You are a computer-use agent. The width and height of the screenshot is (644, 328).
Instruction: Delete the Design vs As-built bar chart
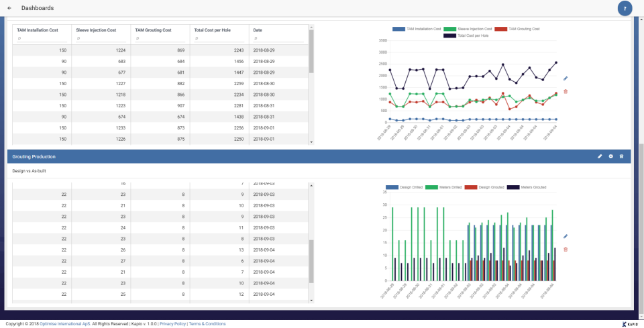click(566, 249)
